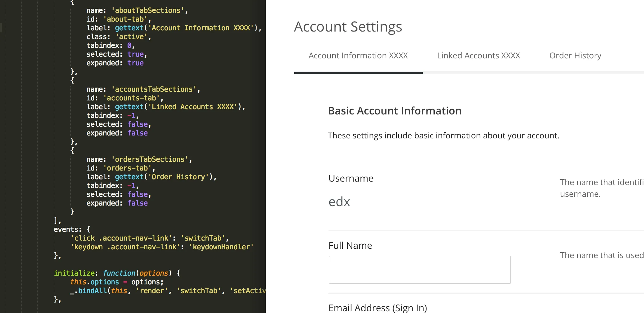Viewport: 644px width, 313px height.
Task: Place cursor on the 'accountsTabSections' string
Action: pos(154,89)
